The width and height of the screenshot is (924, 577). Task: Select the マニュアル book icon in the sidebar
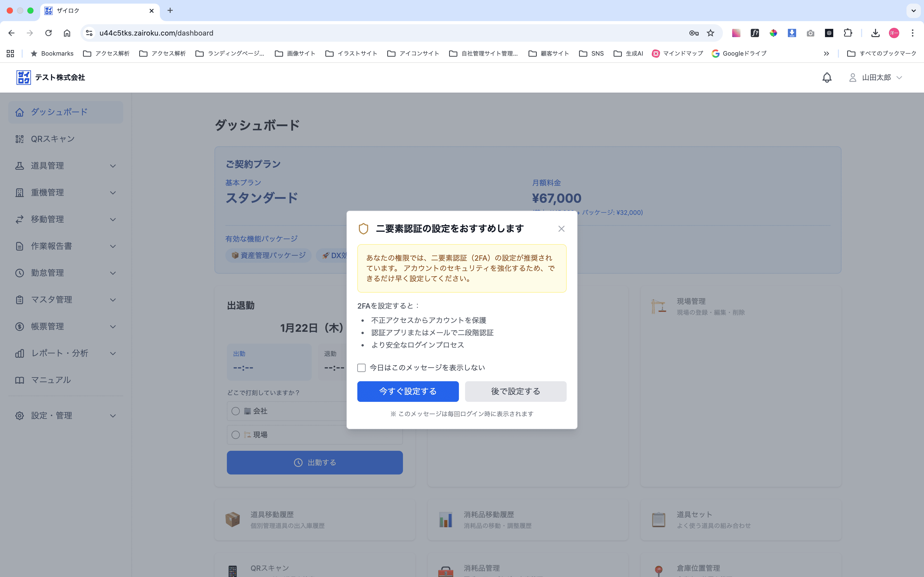click(x=20, y=380)
